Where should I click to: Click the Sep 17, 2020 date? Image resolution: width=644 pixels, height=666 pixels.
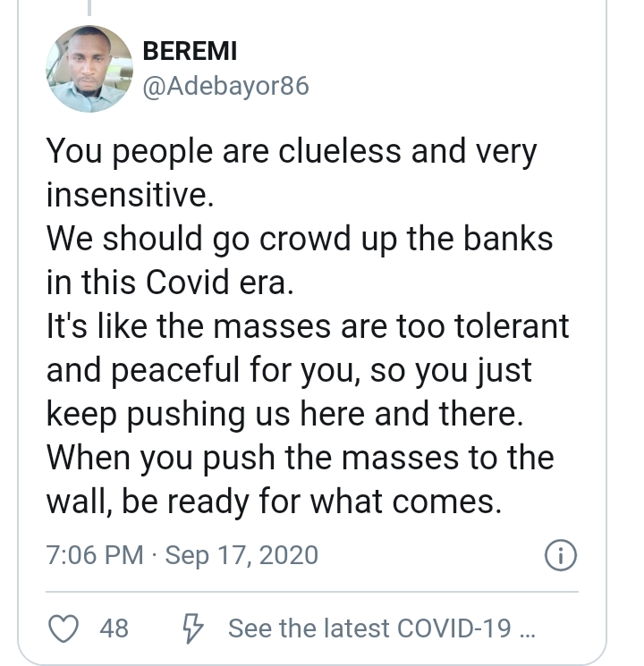[241, 556]
